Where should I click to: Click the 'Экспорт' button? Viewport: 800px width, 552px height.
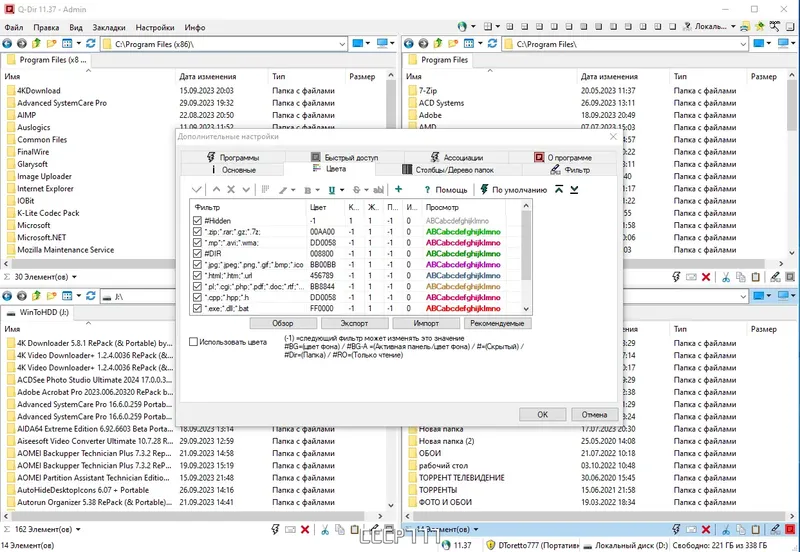tap(354, 323)
